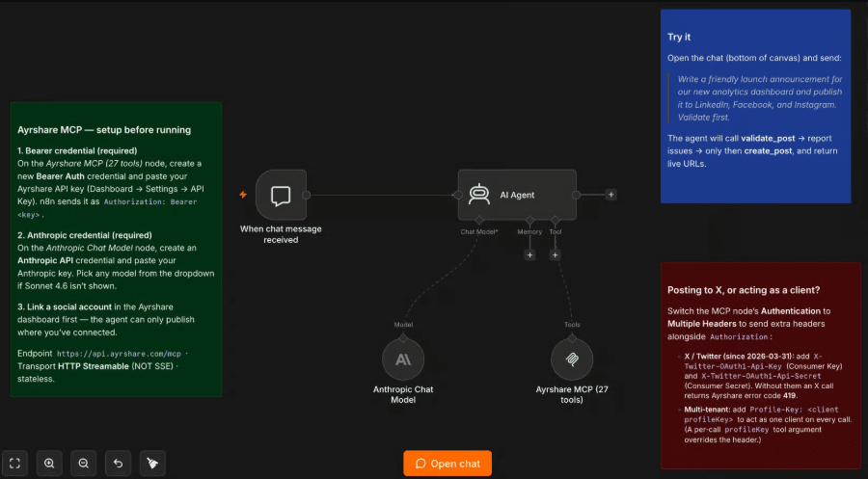Click the '2. Anthropic credential (required)' heading

84,235
